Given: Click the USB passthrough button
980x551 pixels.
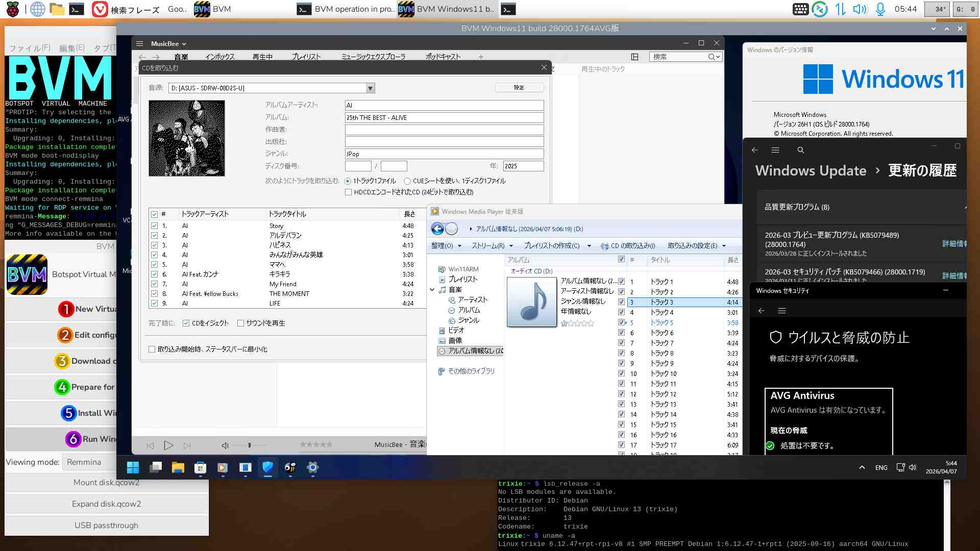Looking at the screenshot, I should coord(106,525).
